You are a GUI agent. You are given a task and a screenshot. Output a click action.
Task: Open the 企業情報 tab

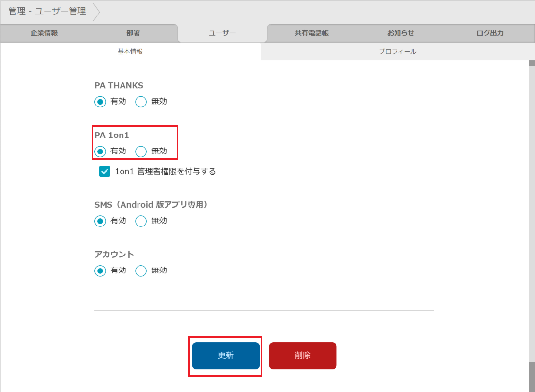45,33
